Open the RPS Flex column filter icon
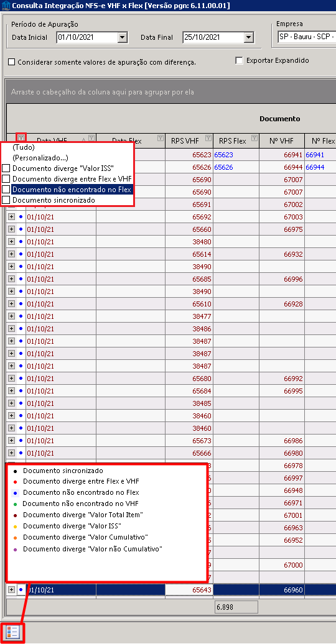 coord(254,138)
